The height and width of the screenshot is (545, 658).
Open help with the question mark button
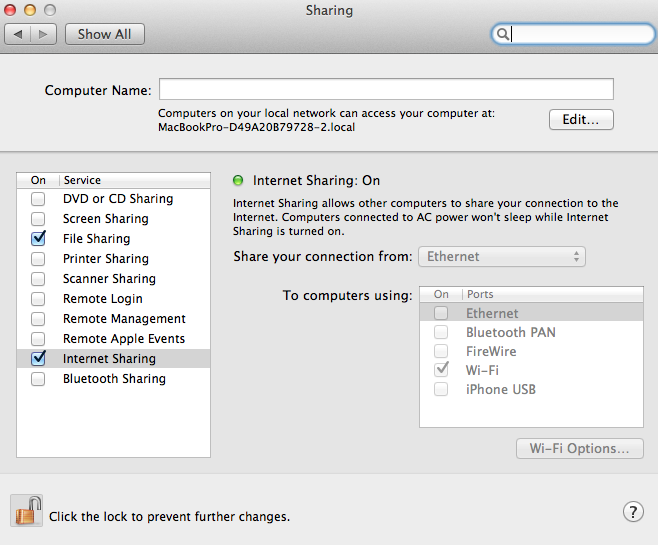[x=633, y=511]
